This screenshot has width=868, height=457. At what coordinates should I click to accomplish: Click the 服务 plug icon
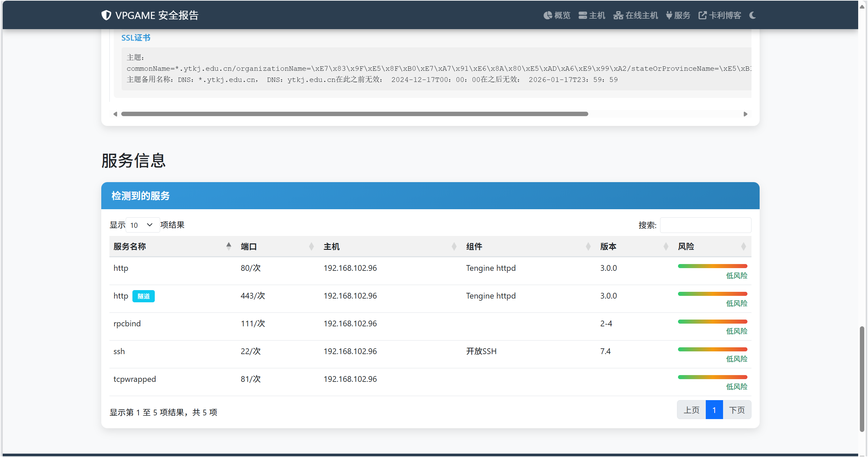669,15
